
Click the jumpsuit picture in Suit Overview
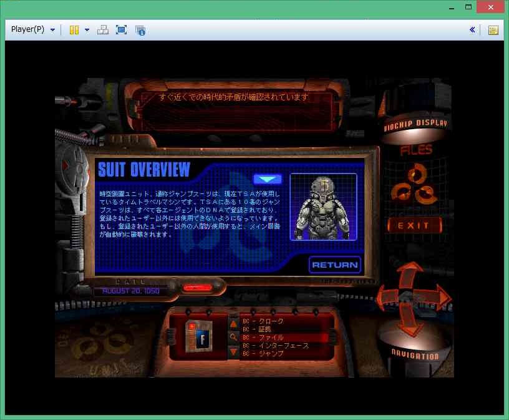pos(323,207)
